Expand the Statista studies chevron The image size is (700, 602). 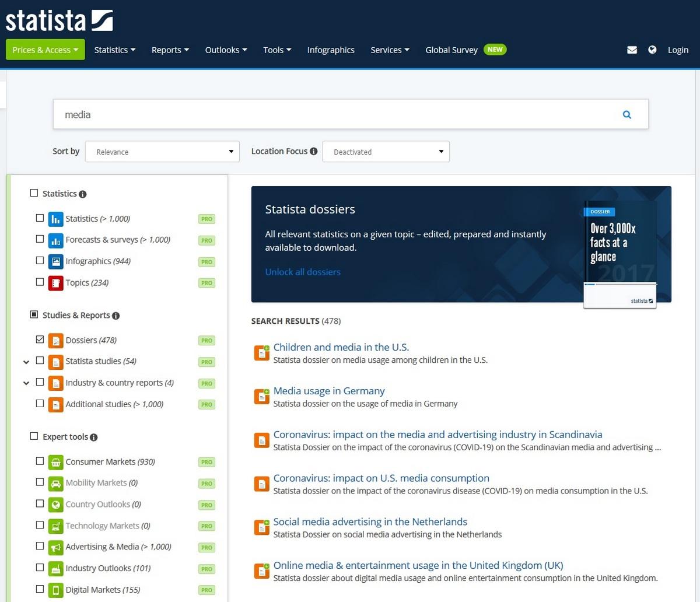tap(26, 362)
